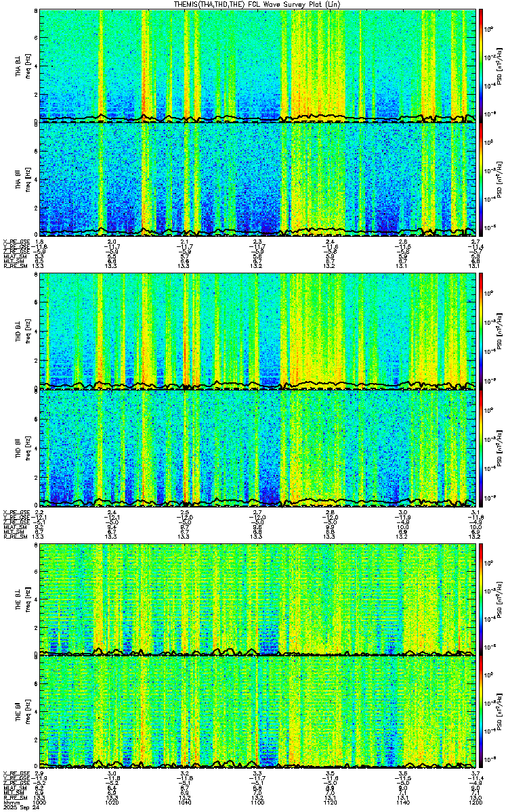Click the THA BL freq axis label
This screenshot has height=812, width=508.
(27, 65)
